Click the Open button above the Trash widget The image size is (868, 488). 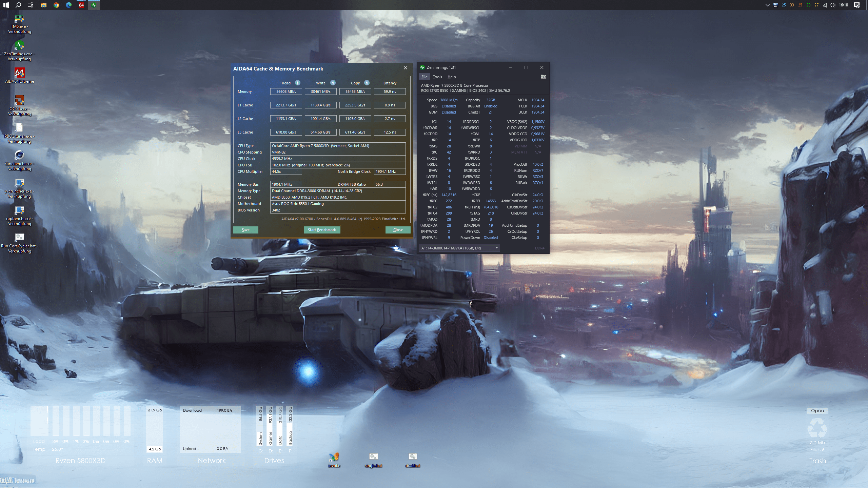pos(817,410)
